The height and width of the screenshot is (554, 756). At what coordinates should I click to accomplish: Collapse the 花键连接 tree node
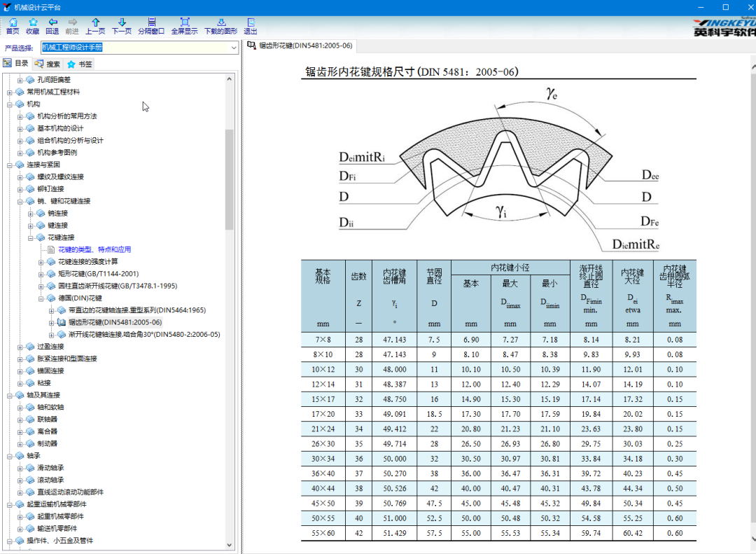[x=31, y=237]
